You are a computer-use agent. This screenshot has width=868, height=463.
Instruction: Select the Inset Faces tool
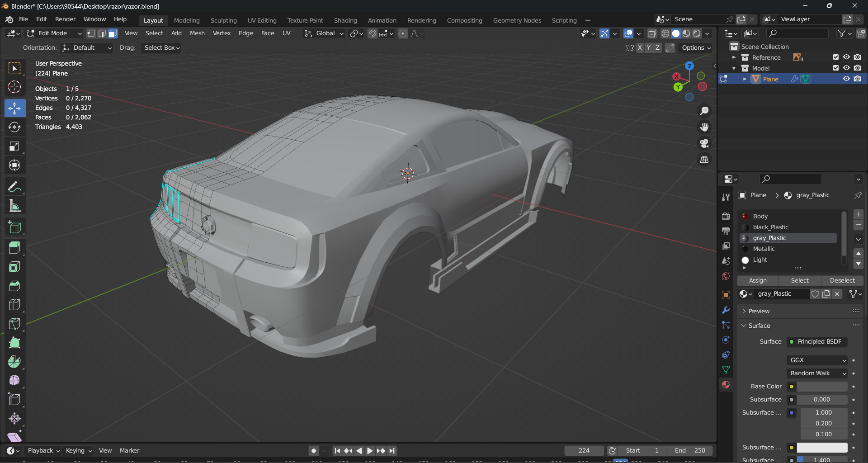tap(14, 267)
